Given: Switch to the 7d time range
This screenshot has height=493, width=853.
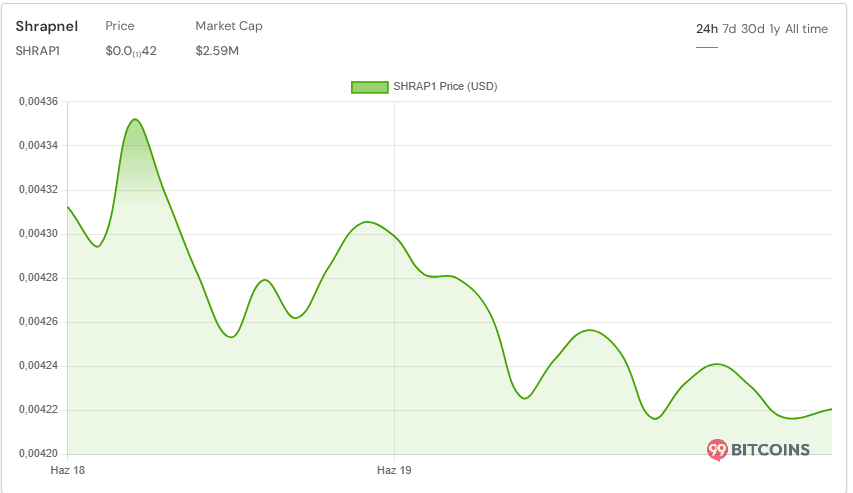Looking at the screenshot, I should [729, 29].
